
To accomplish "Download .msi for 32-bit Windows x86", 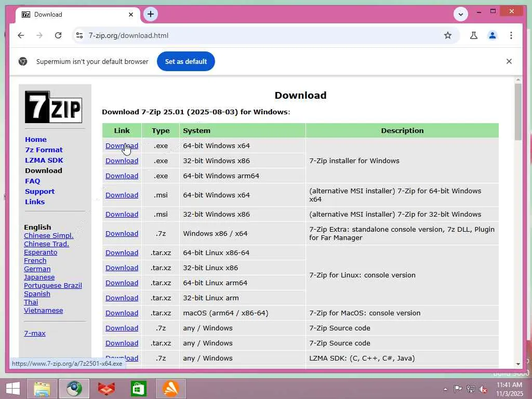I will pos(122,215).
